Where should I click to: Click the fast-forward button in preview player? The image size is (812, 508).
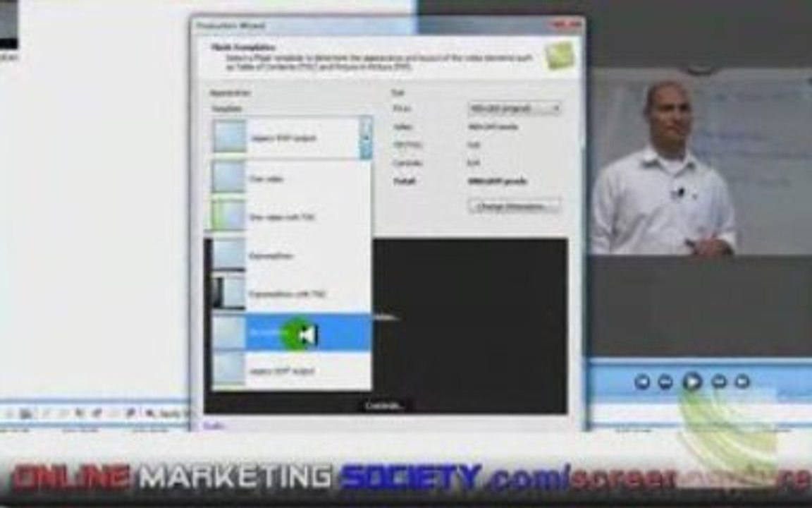click(719, 382)
